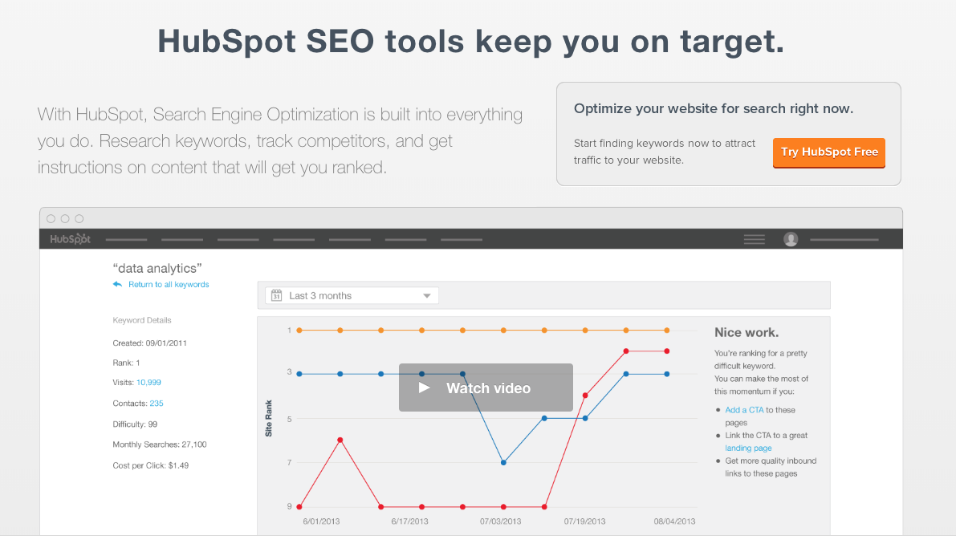Viewport: 956px width, 560px height.
Task: Click the Watch video overlay button
Action: [x=486, y=388]
